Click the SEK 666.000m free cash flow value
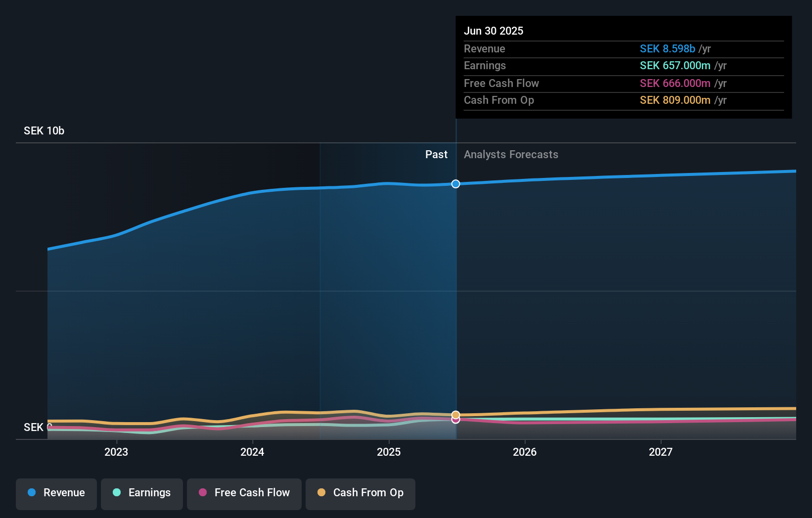Image resolution: width=812 pixels, height=518 pixels. point(675,83)
